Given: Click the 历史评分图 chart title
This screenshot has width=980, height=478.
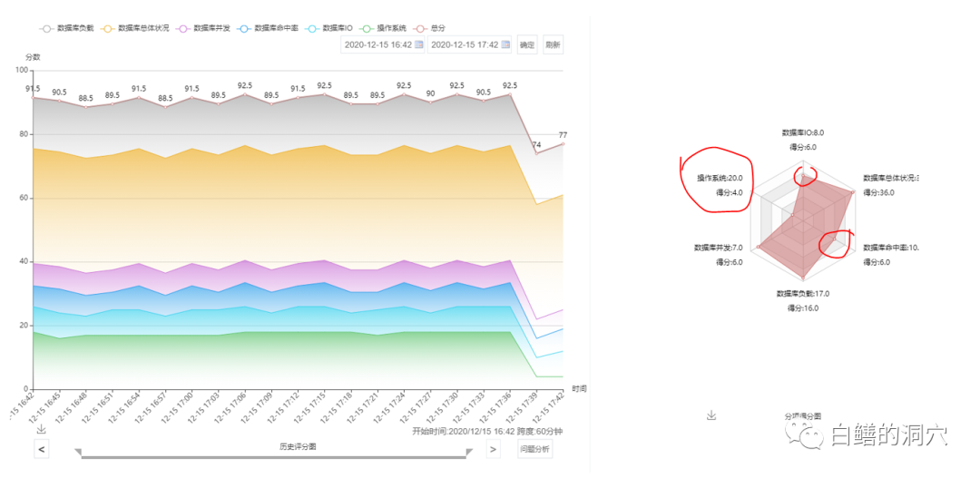Looking at the screenshot, I should pyautogui.click(x=298, y=447).
